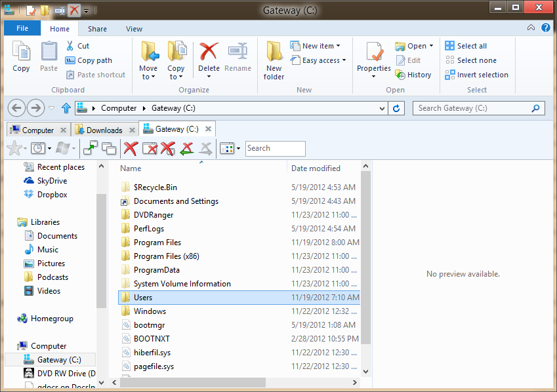Click the Rename icon in Organize group

(237, 51)
